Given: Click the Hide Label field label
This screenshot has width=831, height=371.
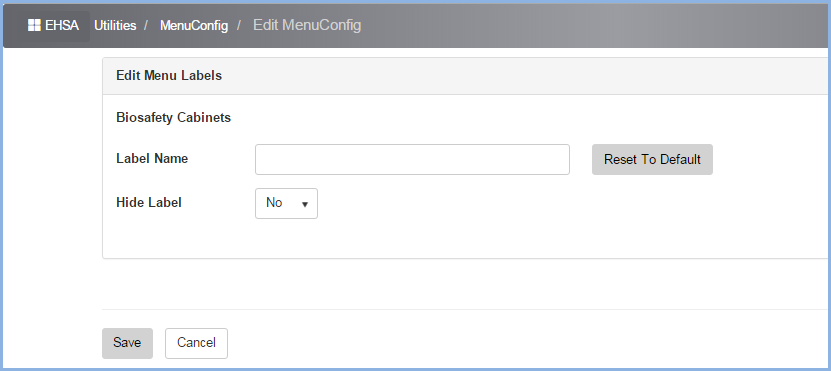Looking at the screenshot, I should pos(149,202).
